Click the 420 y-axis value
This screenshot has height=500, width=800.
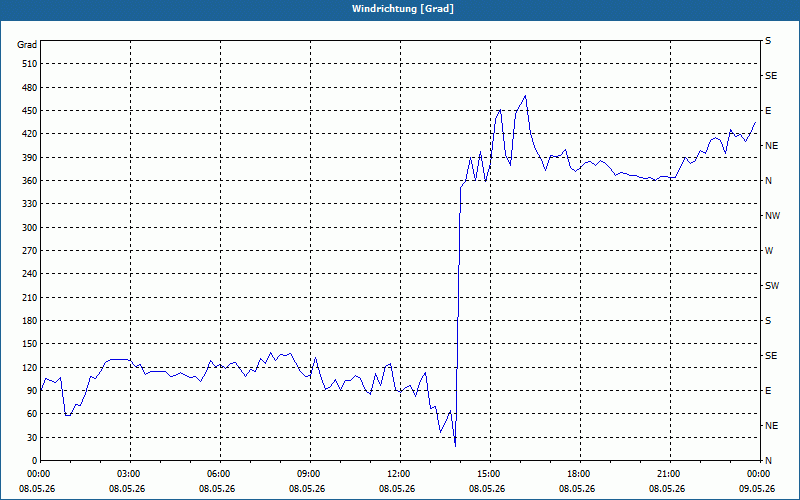pos(30,134)
